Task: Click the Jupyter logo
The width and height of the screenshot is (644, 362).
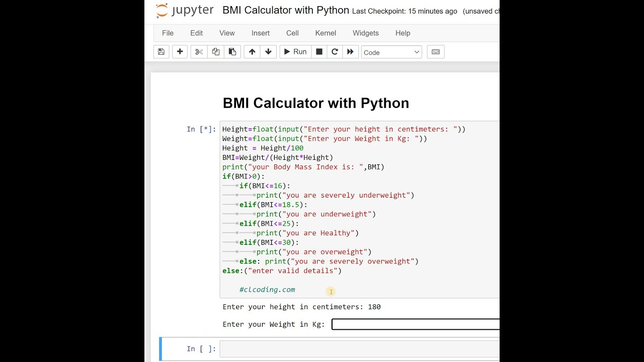Action: pyautogui.click(x=185, y=11)
